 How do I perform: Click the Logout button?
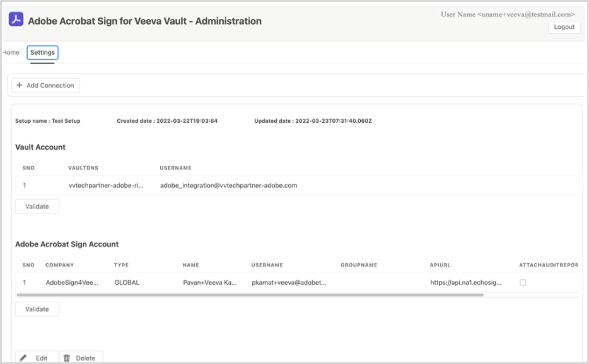pyautogui.click(x=564, y=27)
